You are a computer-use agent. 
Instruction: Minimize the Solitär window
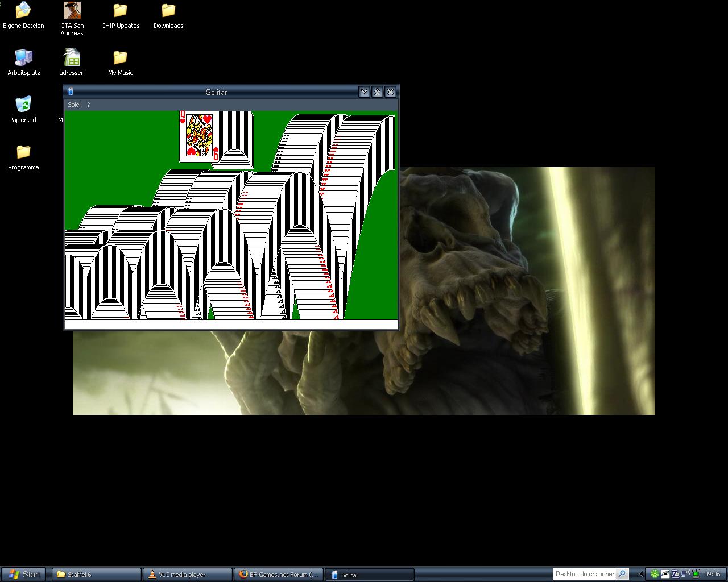pos(365,92)
